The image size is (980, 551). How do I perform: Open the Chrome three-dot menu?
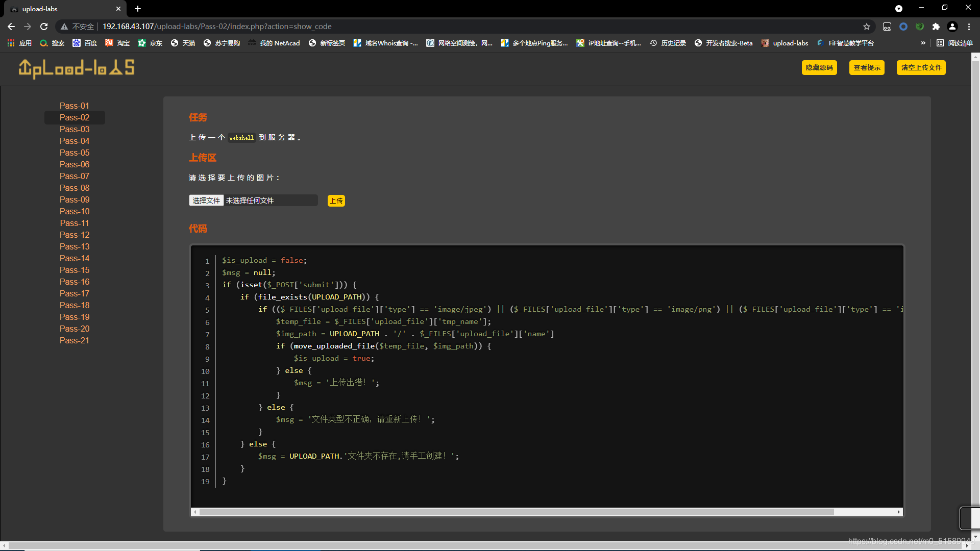(969, 27)
